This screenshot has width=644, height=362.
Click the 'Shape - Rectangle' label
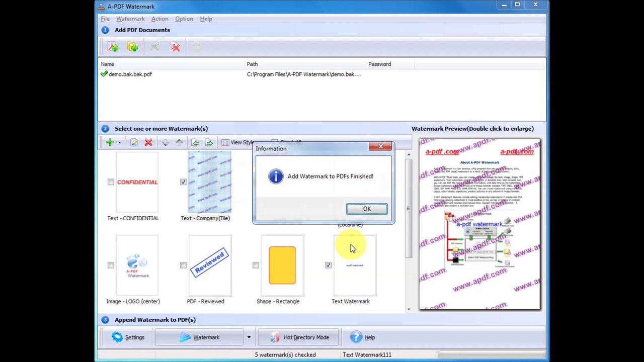278,301
